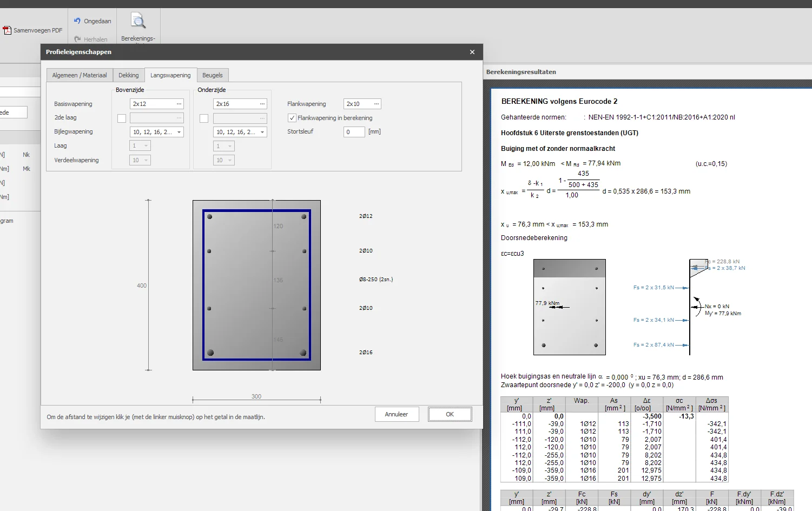This screenshot has height=511, width=812.
Task: Click the 400 height dimension value
Action: tap(142, 286)
